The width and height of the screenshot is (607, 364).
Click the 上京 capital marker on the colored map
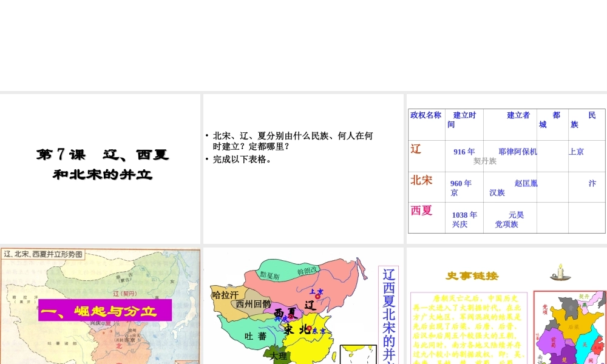(317, 297)
